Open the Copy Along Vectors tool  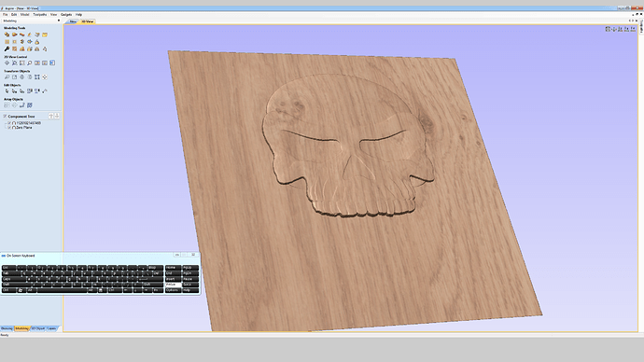click(22, 105)
